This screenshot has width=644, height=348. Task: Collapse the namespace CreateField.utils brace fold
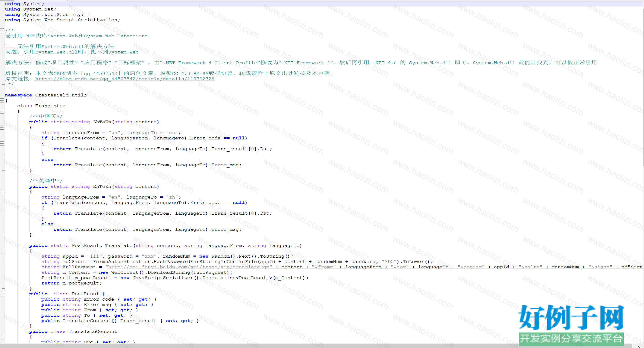pos(2,100)
